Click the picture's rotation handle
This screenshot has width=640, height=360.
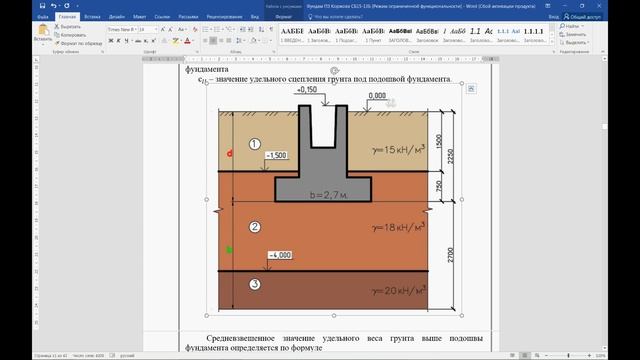(334, 70)
